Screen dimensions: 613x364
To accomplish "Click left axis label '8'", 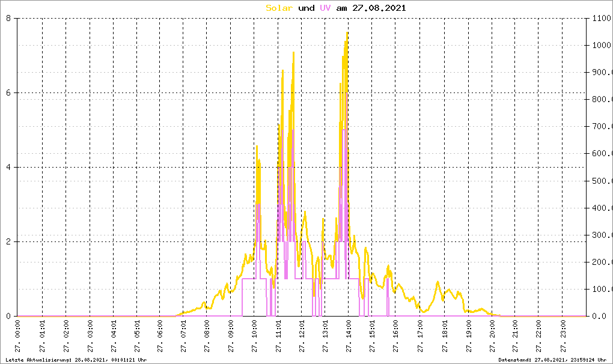I will click(8, 18).
